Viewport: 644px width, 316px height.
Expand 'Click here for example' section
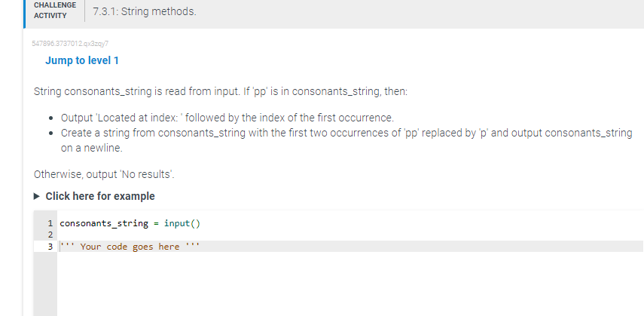click(100, 196)
